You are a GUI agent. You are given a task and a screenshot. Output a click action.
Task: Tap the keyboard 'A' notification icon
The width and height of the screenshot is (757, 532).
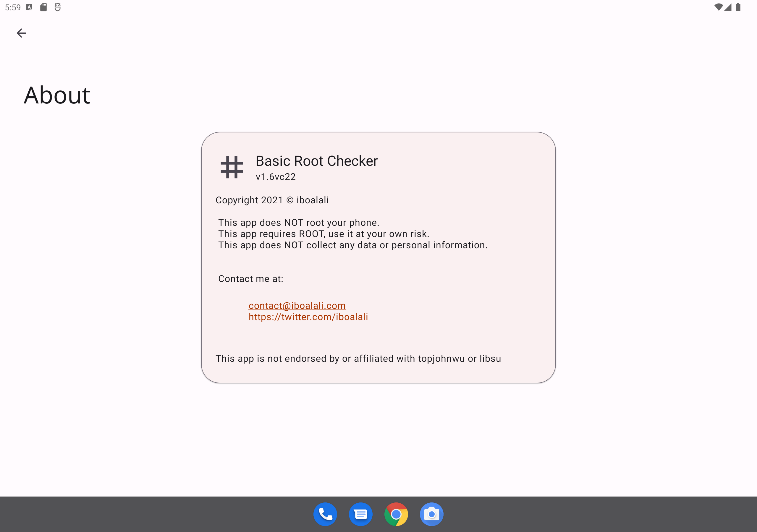[29, 7]
